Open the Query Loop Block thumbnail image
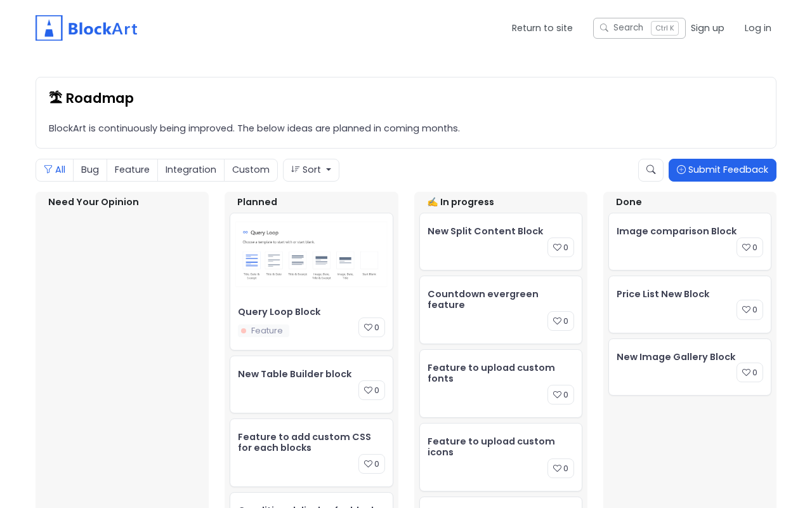 click(x=311, y=255)
